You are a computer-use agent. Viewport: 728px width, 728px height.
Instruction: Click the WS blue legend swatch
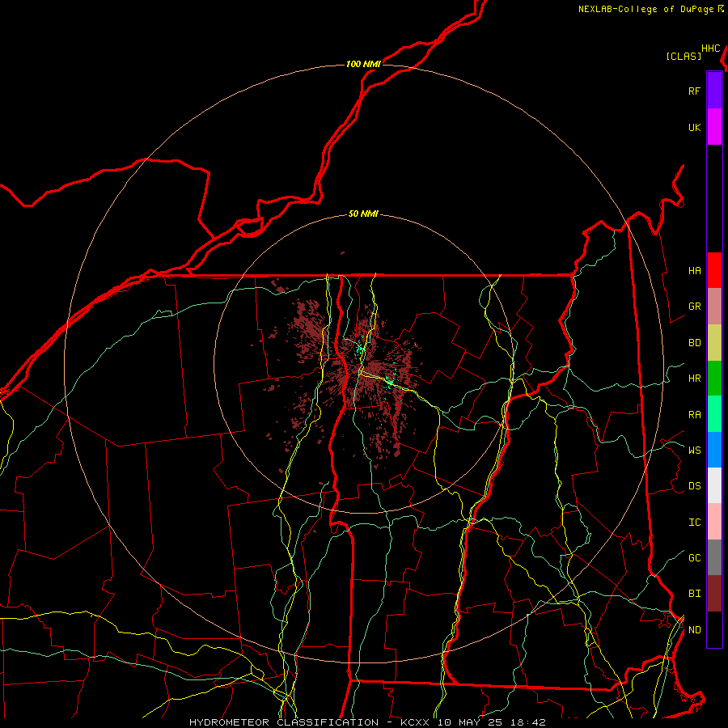coord(714,450)
